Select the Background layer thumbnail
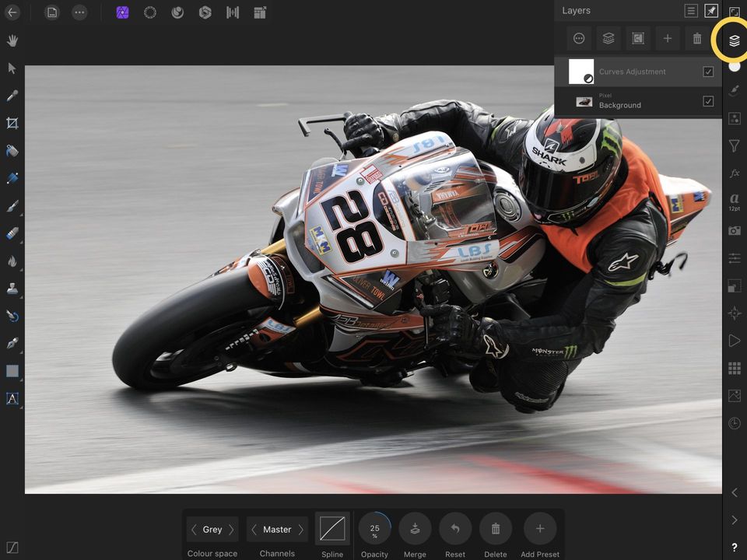 (584, 101)
